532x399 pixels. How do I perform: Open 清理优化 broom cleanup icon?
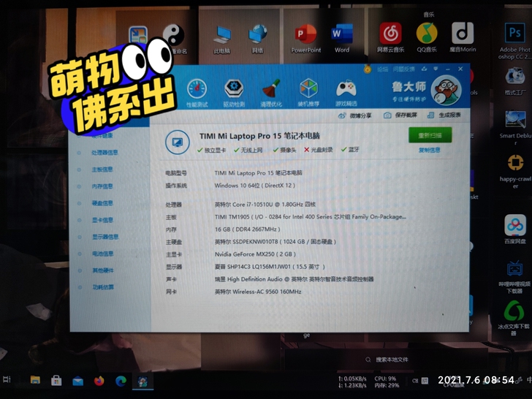271,93
